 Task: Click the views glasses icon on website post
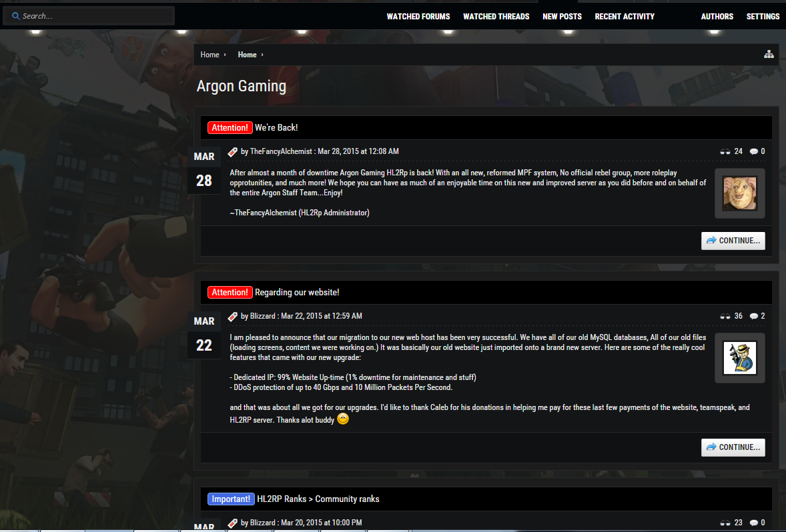(x=725, y=316)
